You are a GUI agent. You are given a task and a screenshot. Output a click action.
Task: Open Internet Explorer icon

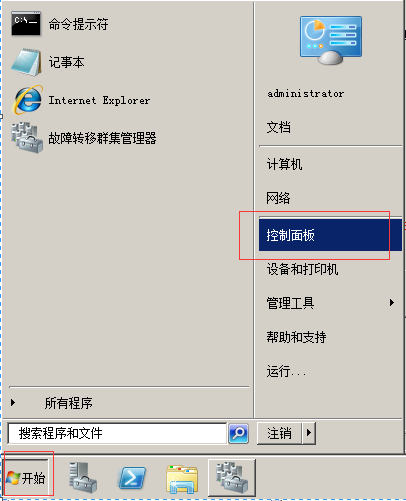pos(27,100)
